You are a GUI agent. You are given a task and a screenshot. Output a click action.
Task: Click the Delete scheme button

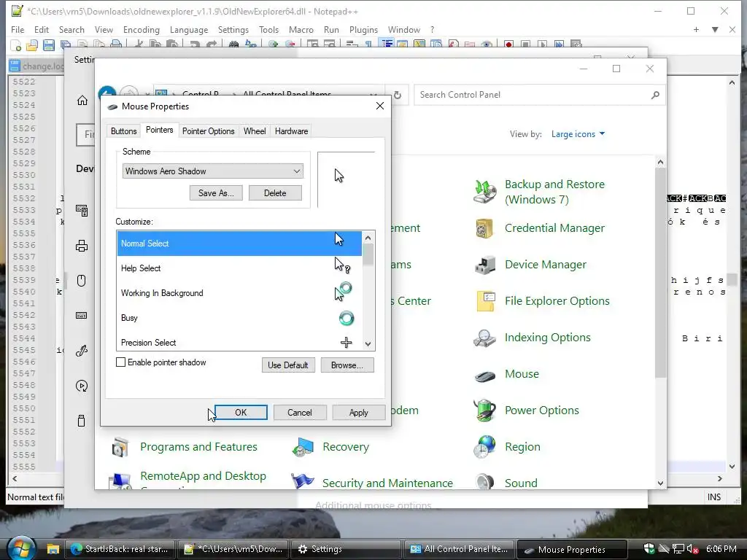click(275, 192)
